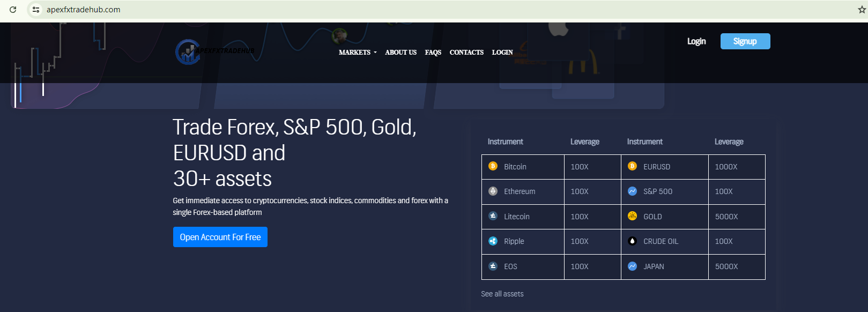This screenshot has height=312, width=868.
Task: Click Open Account For Free button
Action: [220, 237]
